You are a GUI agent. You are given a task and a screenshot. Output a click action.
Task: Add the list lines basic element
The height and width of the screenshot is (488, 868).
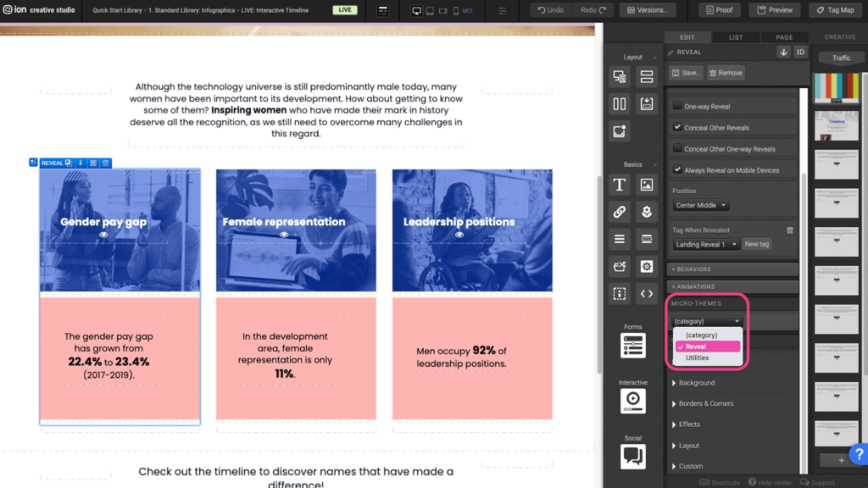pyautogui.click(x=620, y=239)
